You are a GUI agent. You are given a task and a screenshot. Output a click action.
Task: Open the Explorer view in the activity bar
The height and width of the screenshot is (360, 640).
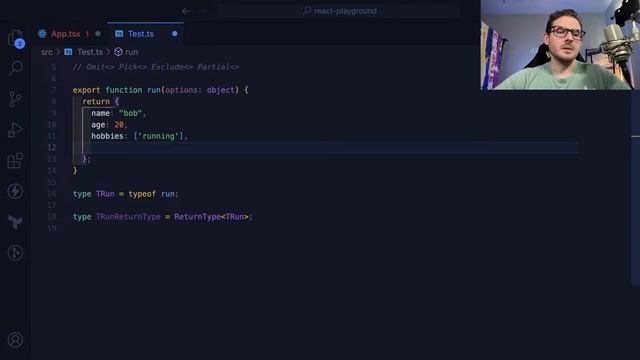[16, 39]
